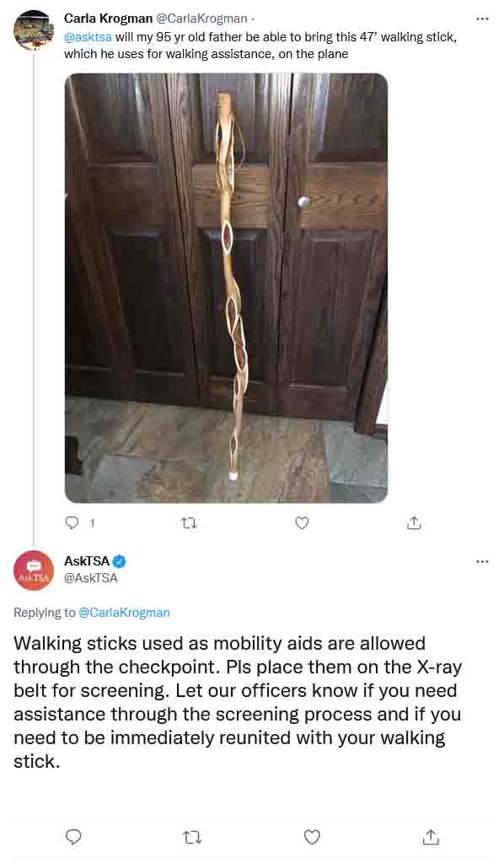
Task: Open the Carla Krogman display name
Action: click(x=109, y=19)
